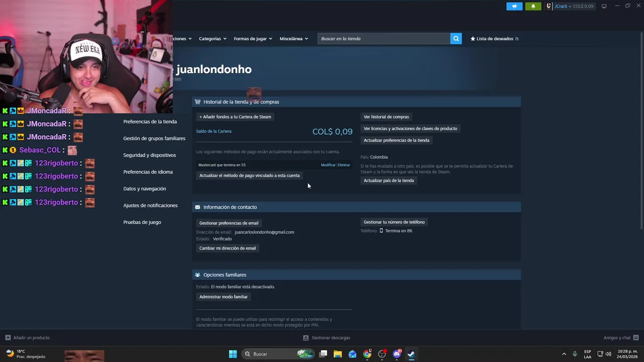
Task: Click Administrar modo familiar
Action: [x=223, y=297]
